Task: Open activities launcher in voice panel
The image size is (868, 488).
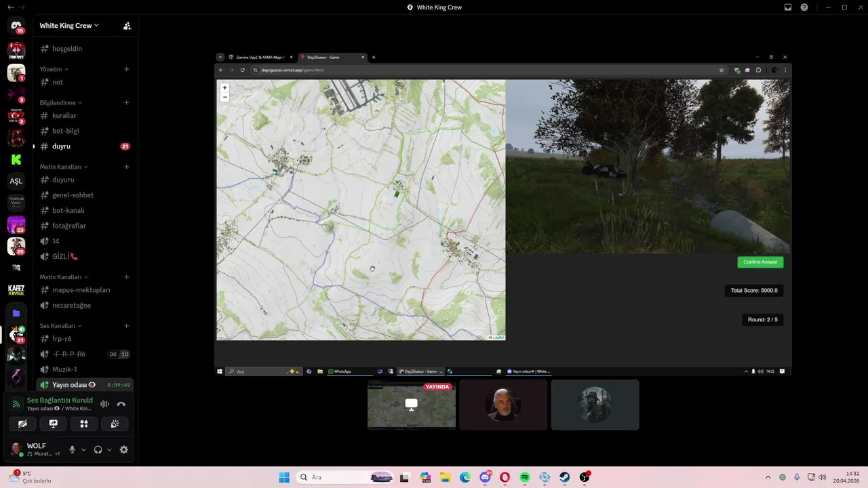Action: coord(84,424)
